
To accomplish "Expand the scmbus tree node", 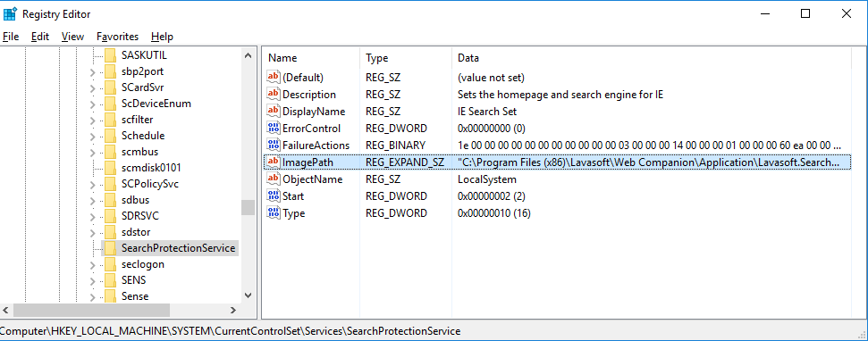I will (x=92, y=152).
